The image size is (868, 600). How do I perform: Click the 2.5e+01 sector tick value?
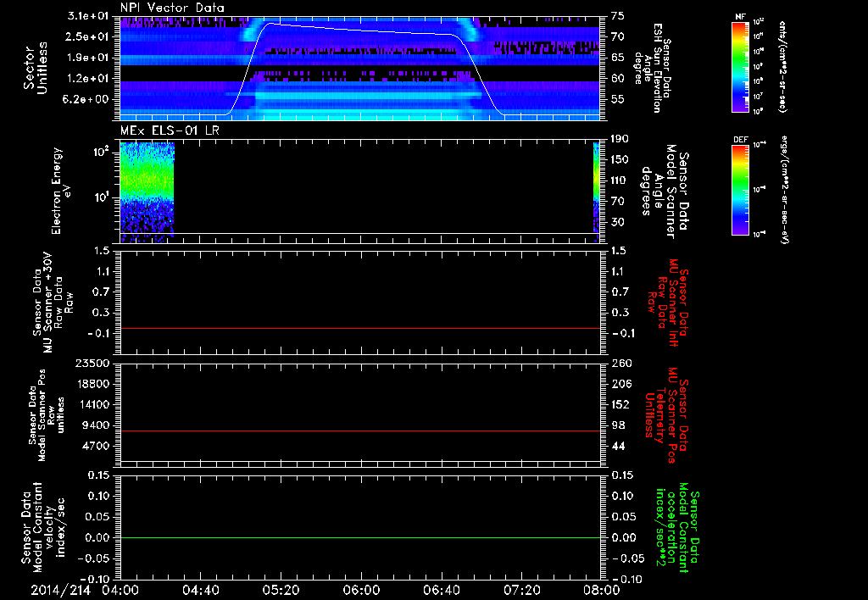tap(89, 36)
